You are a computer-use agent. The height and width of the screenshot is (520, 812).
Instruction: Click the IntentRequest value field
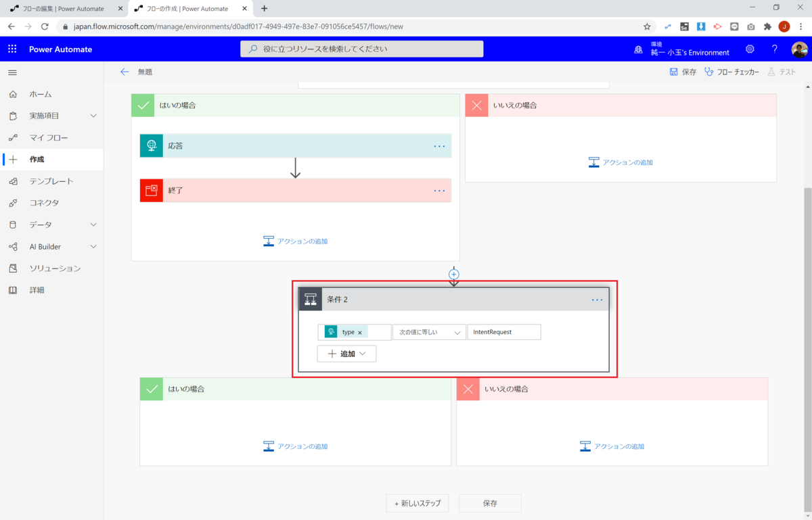pyautogui.click(x=504, y=332)
